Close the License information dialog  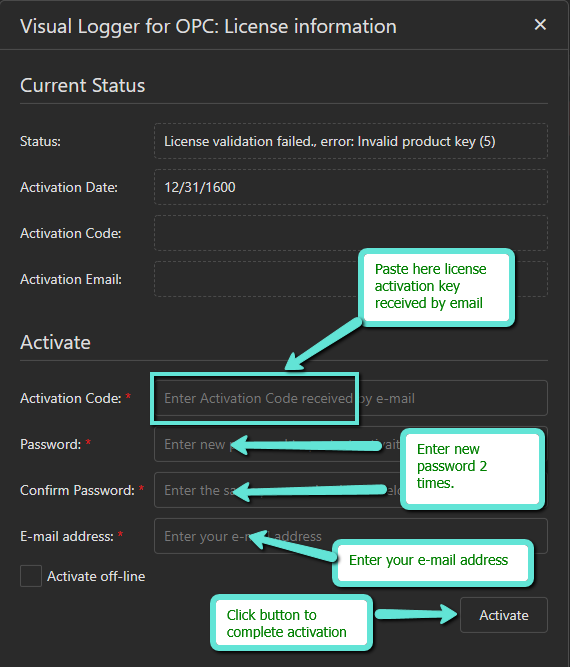540,25
